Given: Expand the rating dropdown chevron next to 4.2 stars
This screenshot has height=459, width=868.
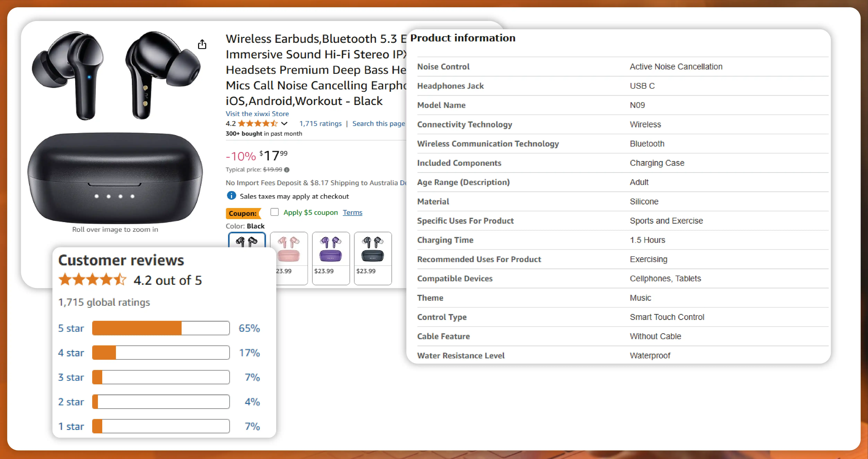Looking at the screenshot, I should 284,124.
